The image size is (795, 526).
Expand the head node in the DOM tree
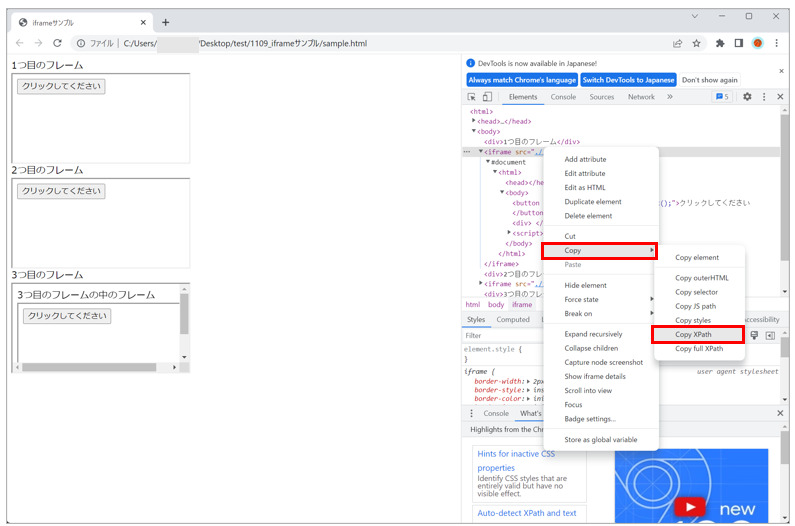474,121
